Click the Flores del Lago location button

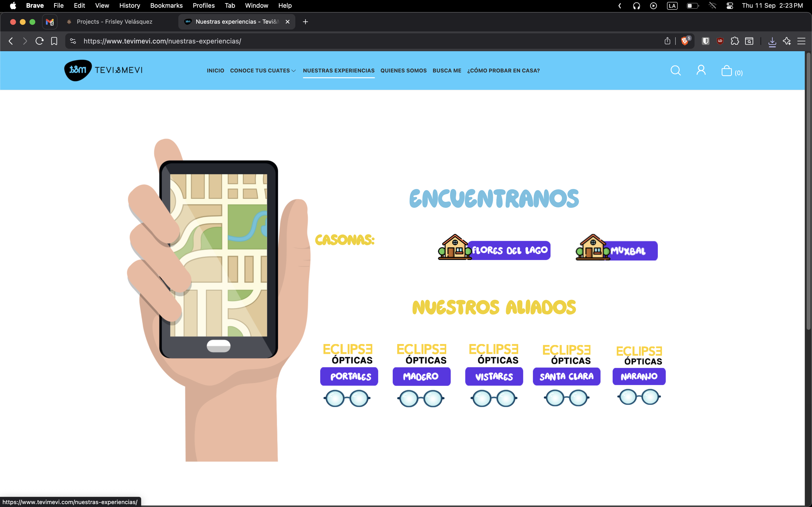click(x=509, y=251)
